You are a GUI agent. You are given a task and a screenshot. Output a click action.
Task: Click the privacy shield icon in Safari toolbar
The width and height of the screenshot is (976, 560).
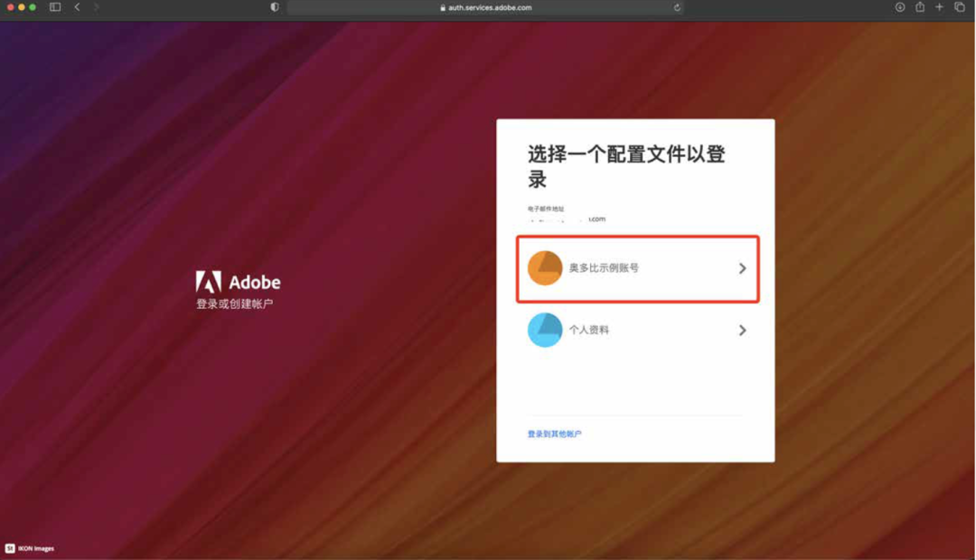coord(273,7)
